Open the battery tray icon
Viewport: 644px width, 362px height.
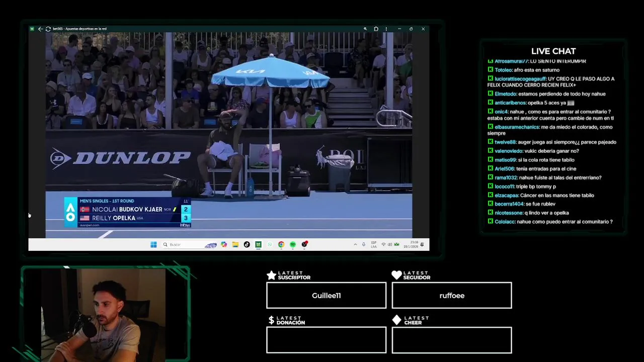[x=396, y=244]
